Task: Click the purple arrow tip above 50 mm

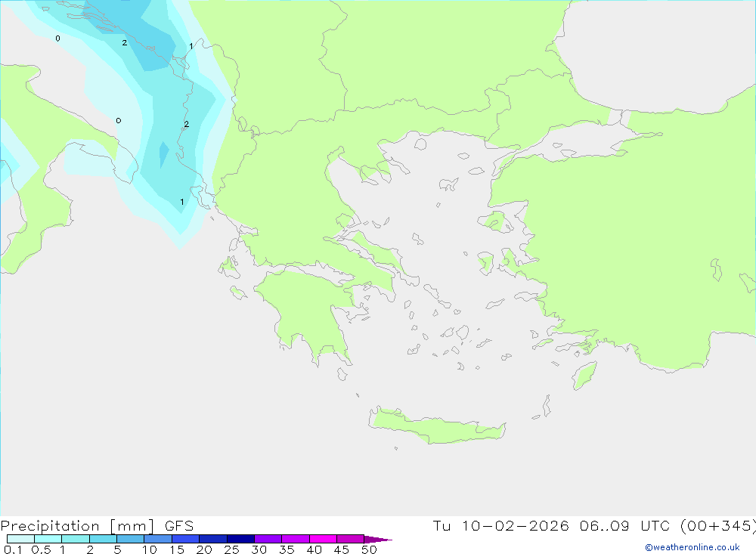Action: pyautogui.click(x=377, y=540)
